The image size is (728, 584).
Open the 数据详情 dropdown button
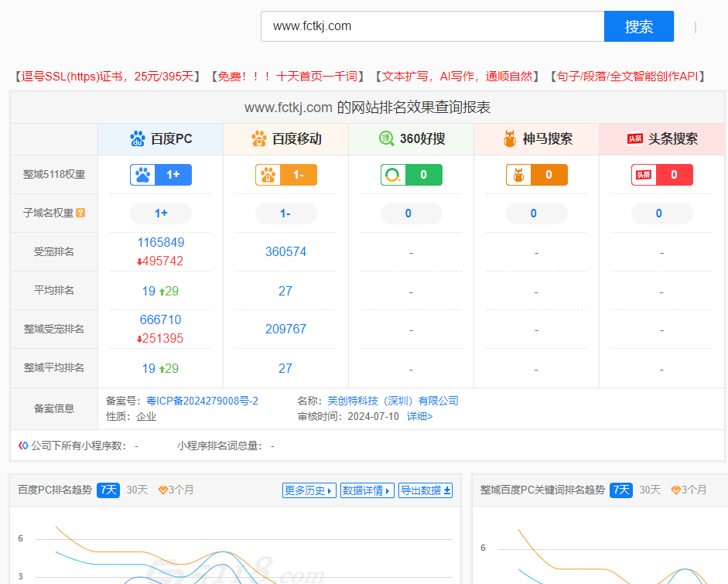[x=367, y=490]
